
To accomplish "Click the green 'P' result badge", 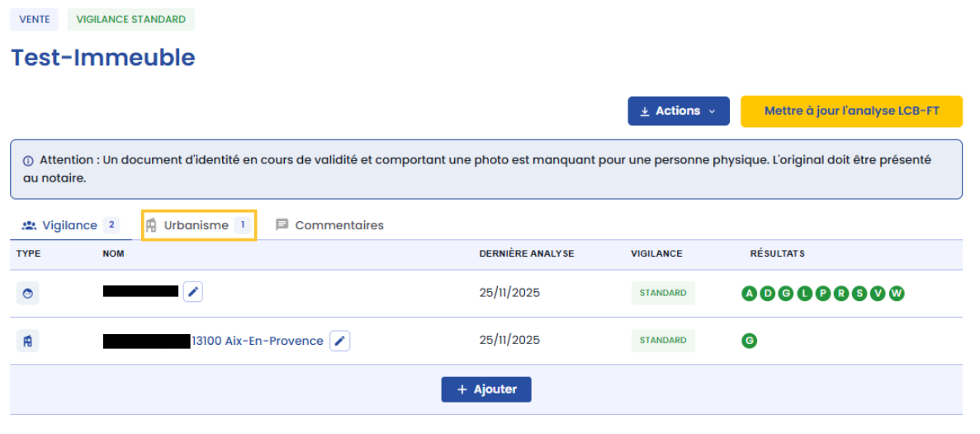I will pyautogui.click(x=823, y=293).
